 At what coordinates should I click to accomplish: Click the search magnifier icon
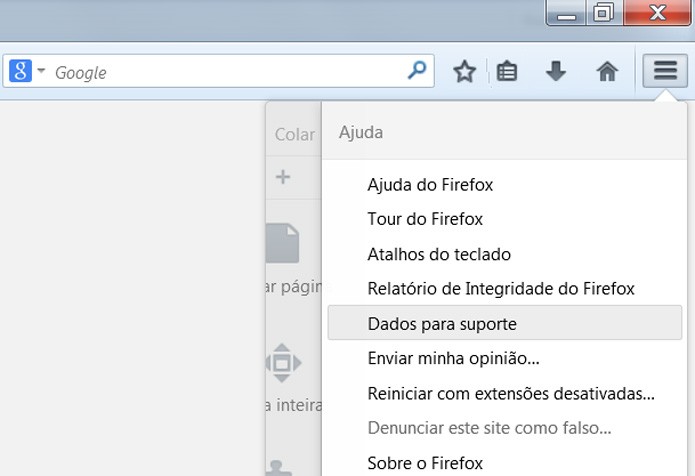click(417, 70)
